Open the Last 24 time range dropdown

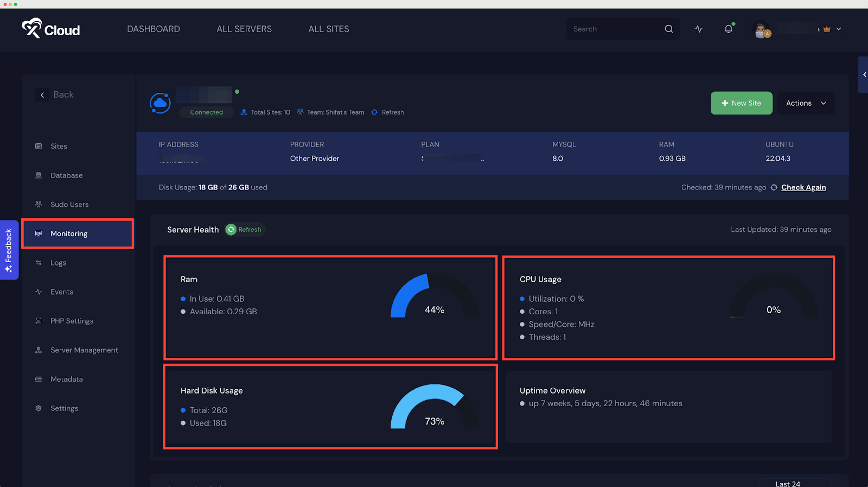tap(794, 483)
